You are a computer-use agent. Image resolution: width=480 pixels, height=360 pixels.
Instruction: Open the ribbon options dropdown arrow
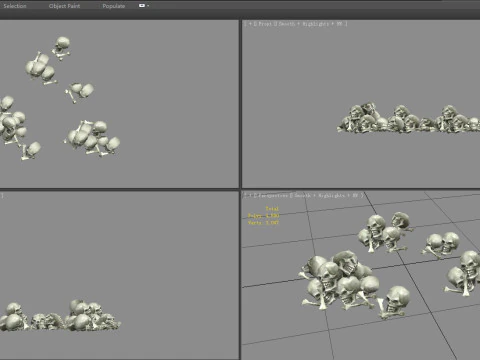point(148,6)
